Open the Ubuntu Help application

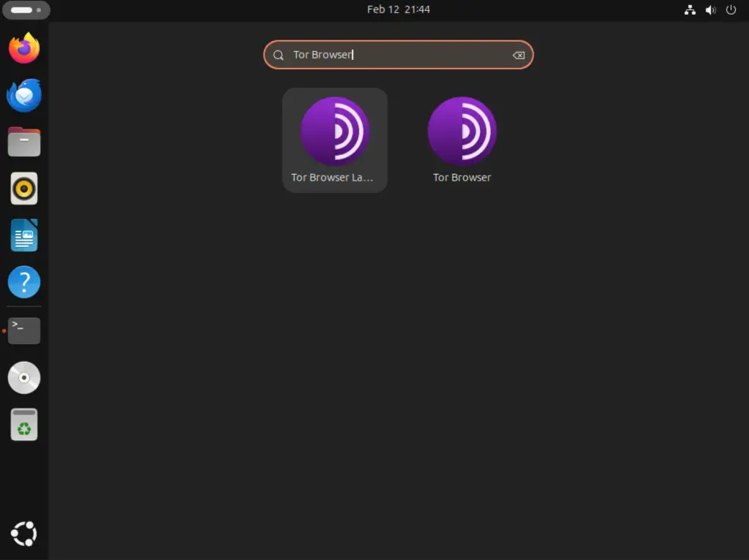(24, 281)
